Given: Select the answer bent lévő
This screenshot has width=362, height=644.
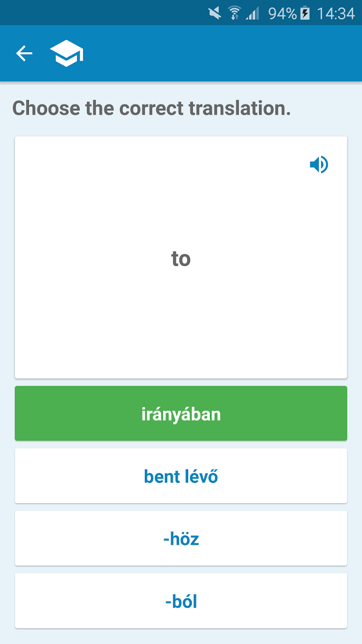Looking at the screenshot, I should pos(181,476).
